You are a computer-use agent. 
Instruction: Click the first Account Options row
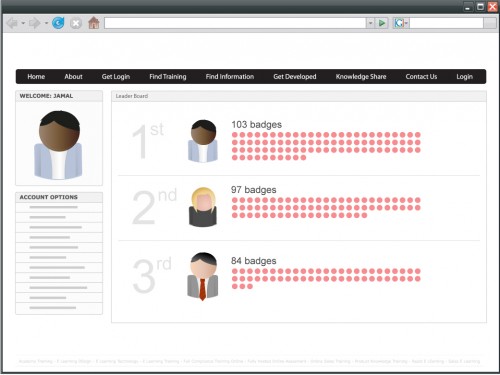[59, 207]
